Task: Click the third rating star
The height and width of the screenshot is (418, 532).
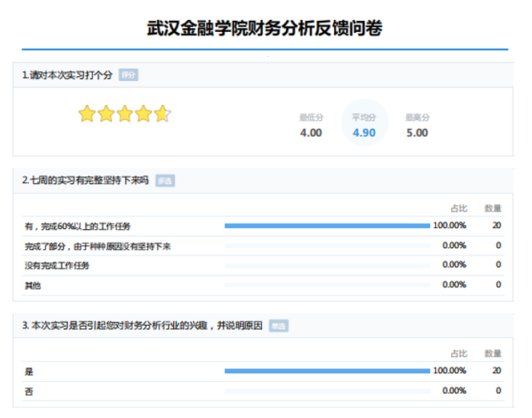Action: (x=125, y=114)
